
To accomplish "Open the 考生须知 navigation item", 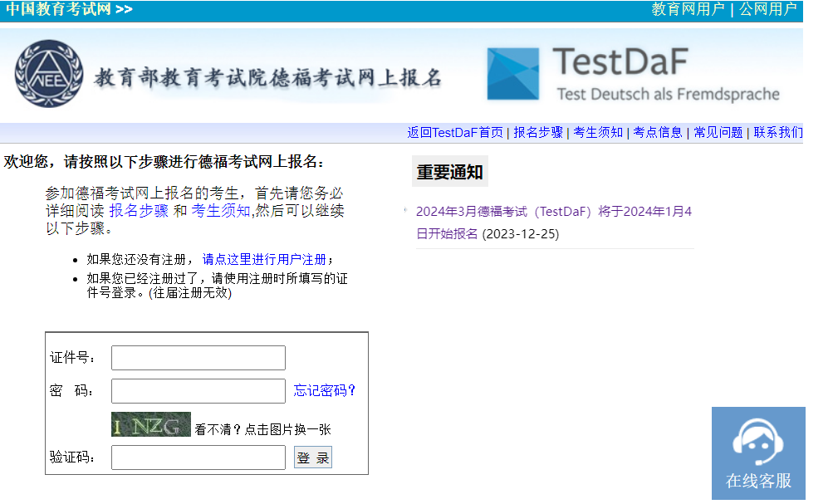I will pyautogui.click(x=598, y=132).
